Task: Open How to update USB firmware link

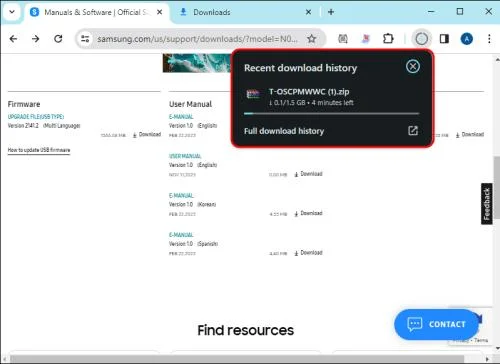Action: tap(39, 150)
